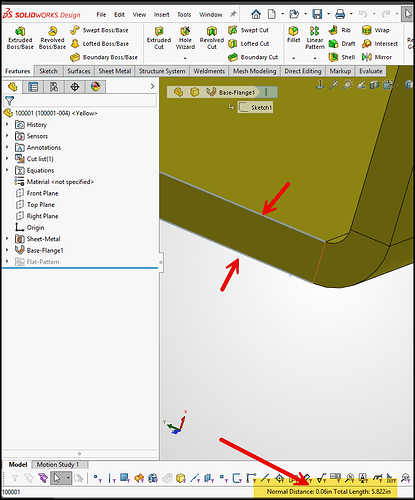The width and height of the screenshot is (415, 500).
Task: Apply the Fillet tool
Action: (x=293, y=35)
